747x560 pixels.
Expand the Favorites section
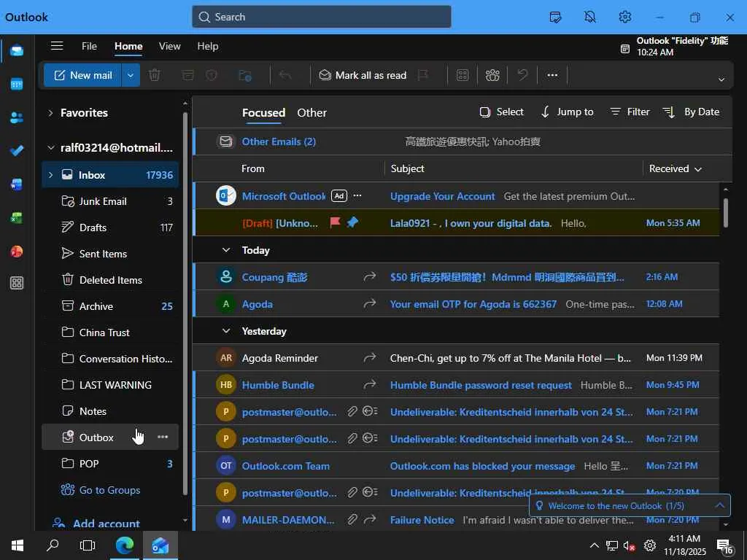click(x=50, y=113)
